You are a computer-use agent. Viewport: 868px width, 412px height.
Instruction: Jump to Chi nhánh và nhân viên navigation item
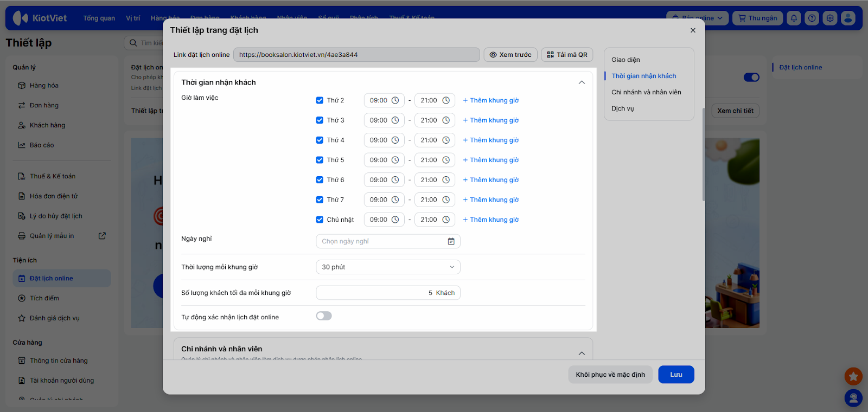click(x=646, y=92)
